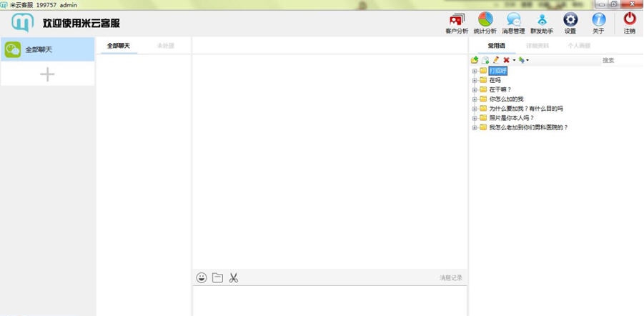Image resolution: width=644 pixels, height=316 pixels.
Task: Select the 照片是你本人吗？ label
Action: click(512, 118)
